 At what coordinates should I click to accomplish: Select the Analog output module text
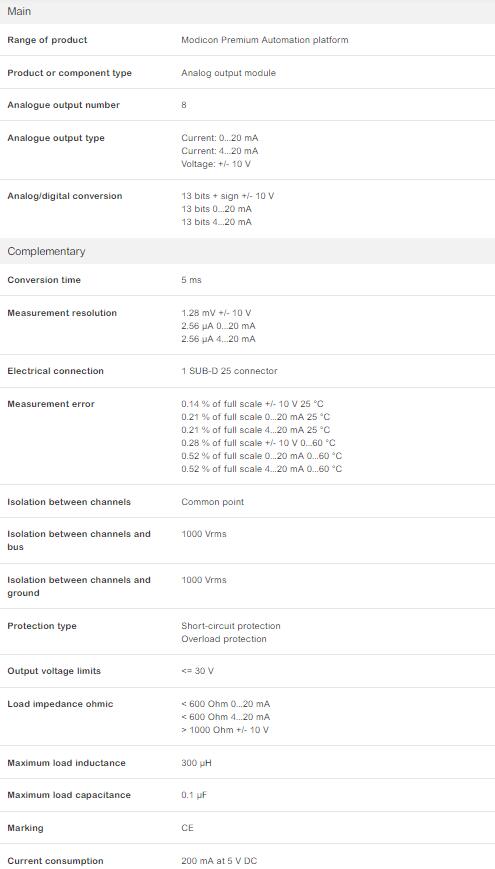[228, 73]
